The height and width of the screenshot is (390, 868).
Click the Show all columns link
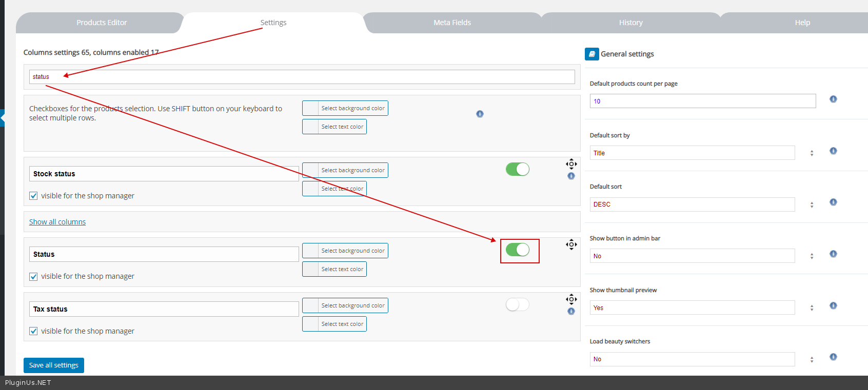point(57,222)
